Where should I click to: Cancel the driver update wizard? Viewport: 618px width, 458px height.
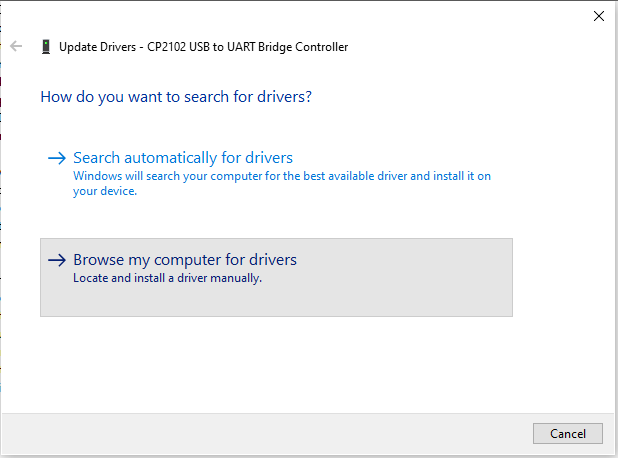(x=568, y=434)
